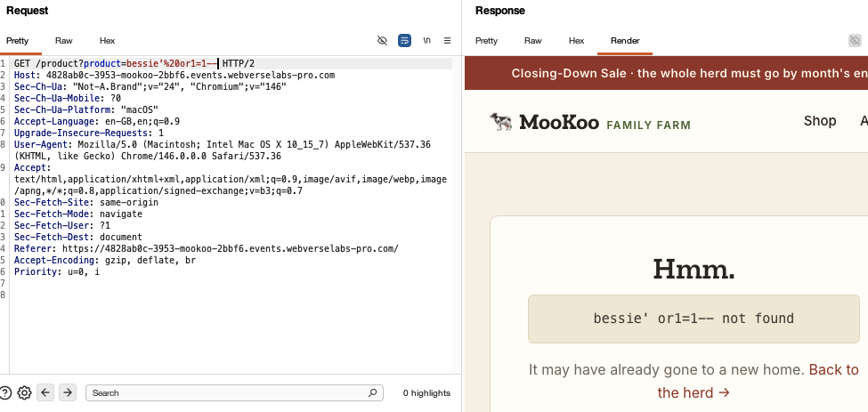This screenshot has height=412, width=868.
Task: Open Request panel hamburger options menu
Action: pyautogui.click(x=447, y=40)
